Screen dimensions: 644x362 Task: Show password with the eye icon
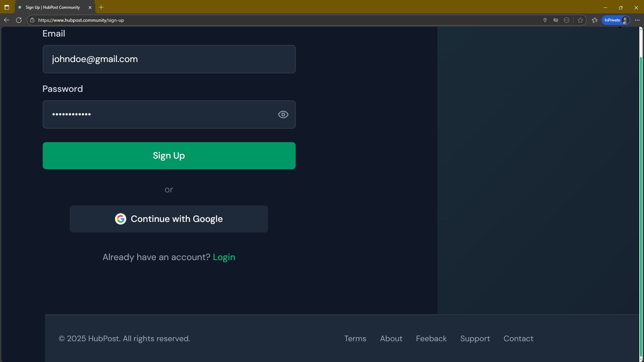[283, 115]
